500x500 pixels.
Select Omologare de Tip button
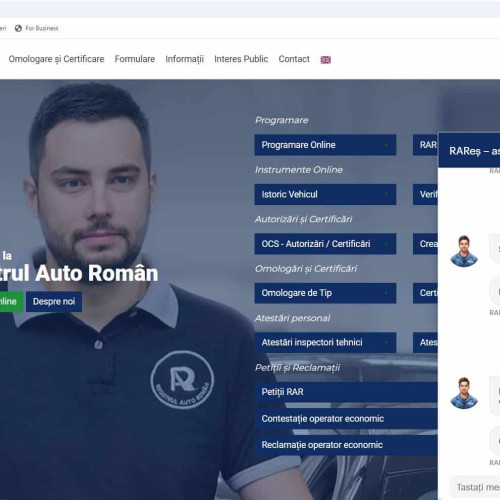point(325,293)
